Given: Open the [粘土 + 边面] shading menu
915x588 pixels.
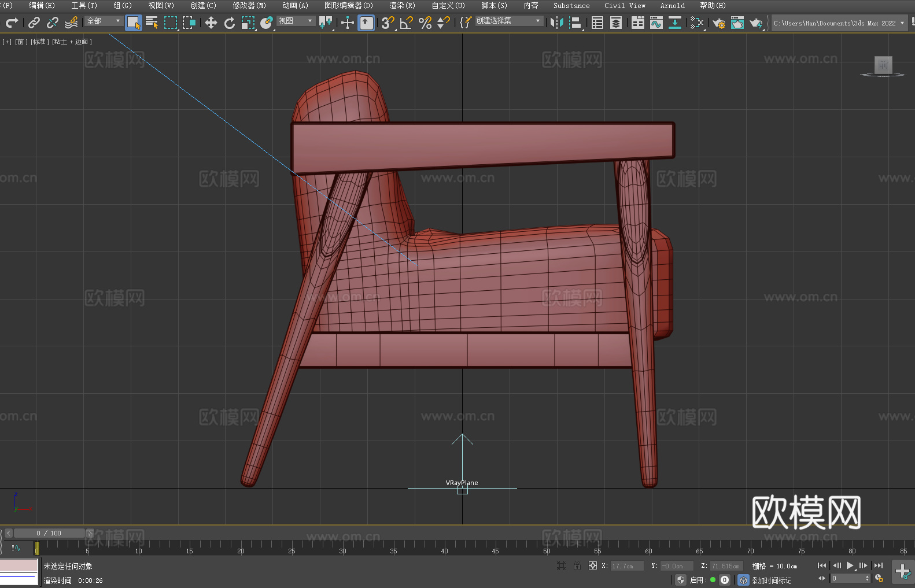Looking at the screenshot, I should [72, 42].
